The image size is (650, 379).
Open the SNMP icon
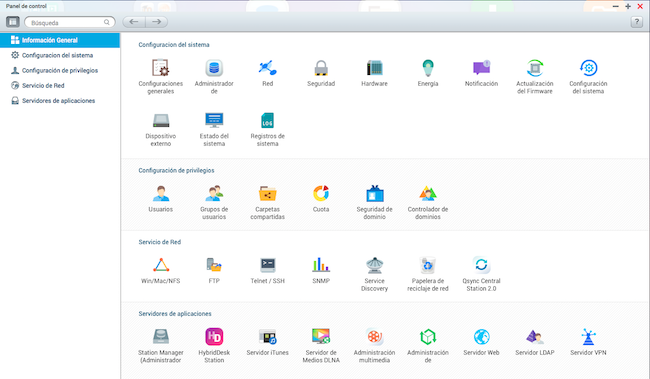321,265
